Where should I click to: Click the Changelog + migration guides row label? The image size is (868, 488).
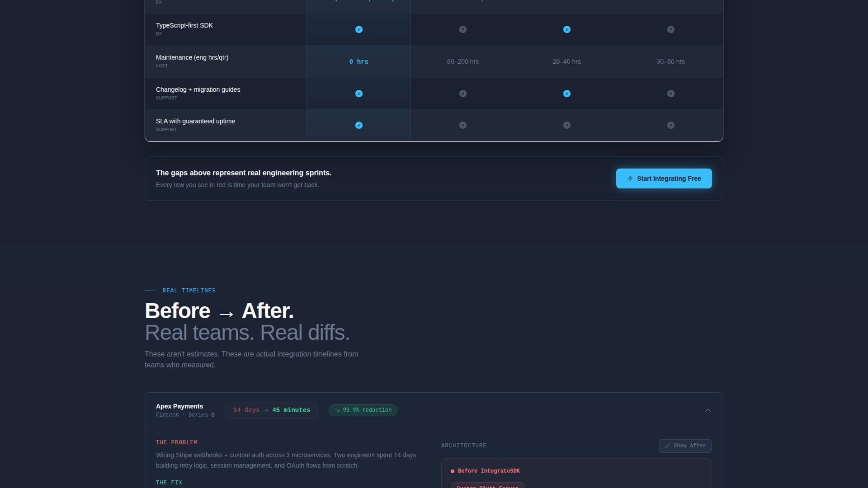[198, 89]
